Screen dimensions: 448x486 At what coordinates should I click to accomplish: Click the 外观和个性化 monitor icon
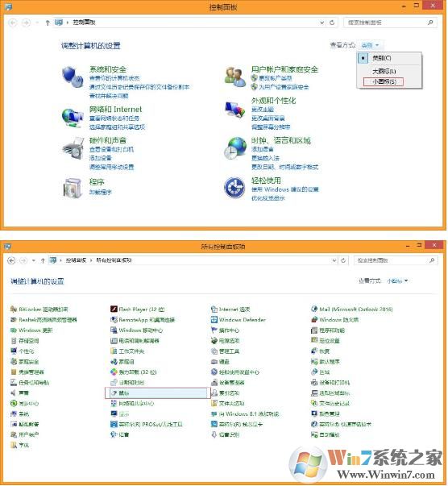pyautogui.click(x=234, y=110)
